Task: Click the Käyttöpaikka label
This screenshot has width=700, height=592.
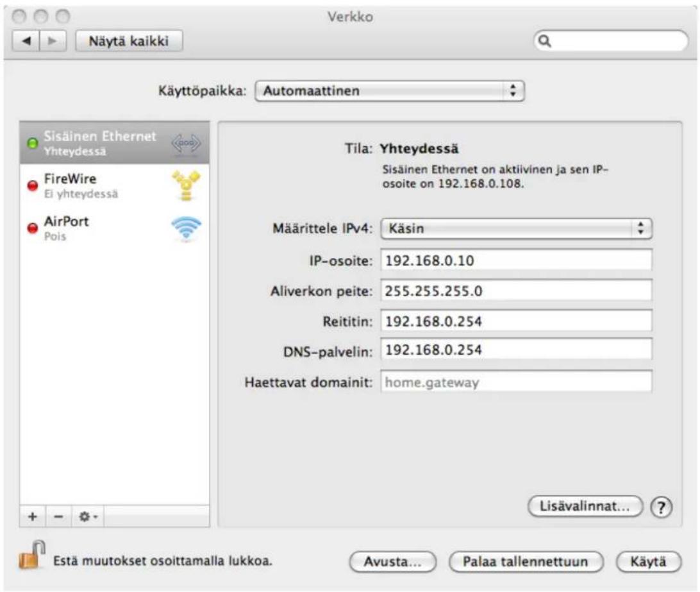Action: pyautogui.click(x=202, y=91)
